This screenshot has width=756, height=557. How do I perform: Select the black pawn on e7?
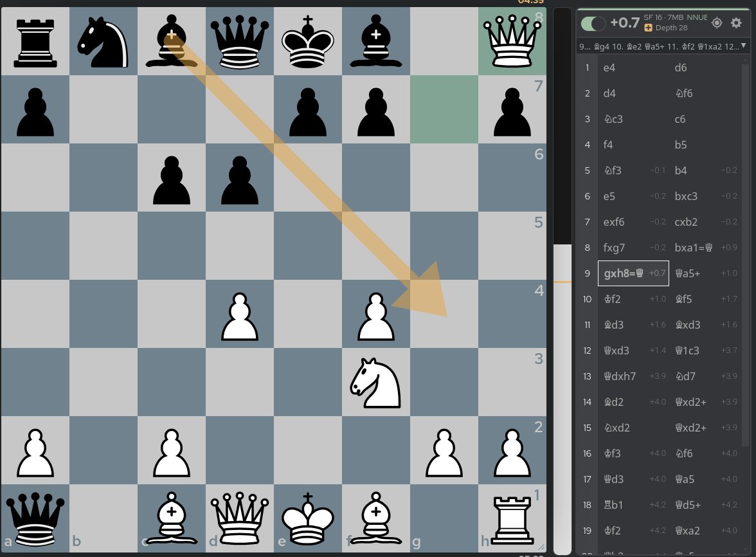coord(307,112)
